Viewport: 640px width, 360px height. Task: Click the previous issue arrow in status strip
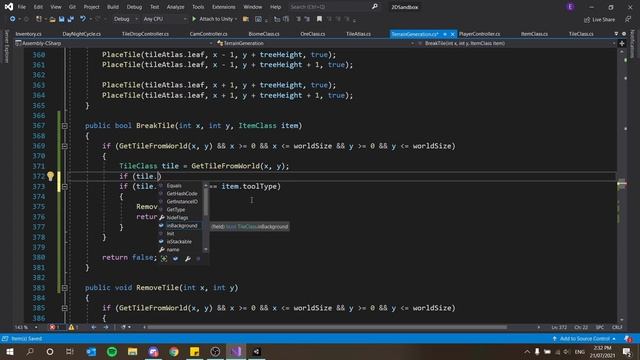click(x=93, y=327)
